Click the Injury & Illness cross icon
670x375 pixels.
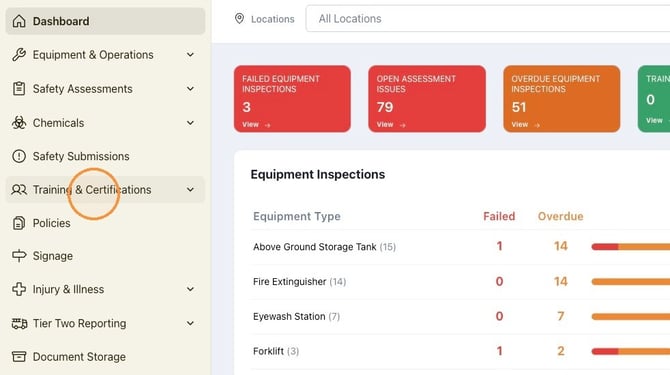click(19, 289)
